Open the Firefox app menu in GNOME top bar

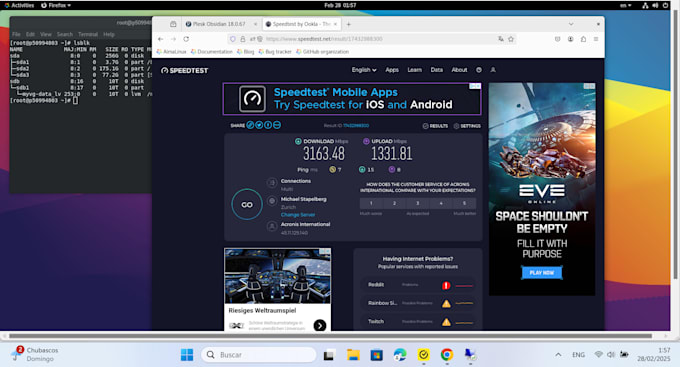56,5
